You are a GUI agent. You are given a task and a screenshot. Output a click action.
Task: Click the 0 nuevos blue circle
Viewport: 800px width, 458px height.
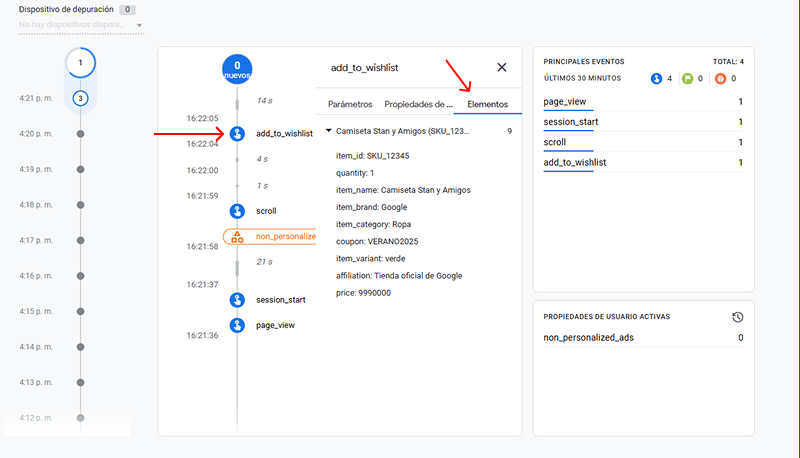pos(237,69)
